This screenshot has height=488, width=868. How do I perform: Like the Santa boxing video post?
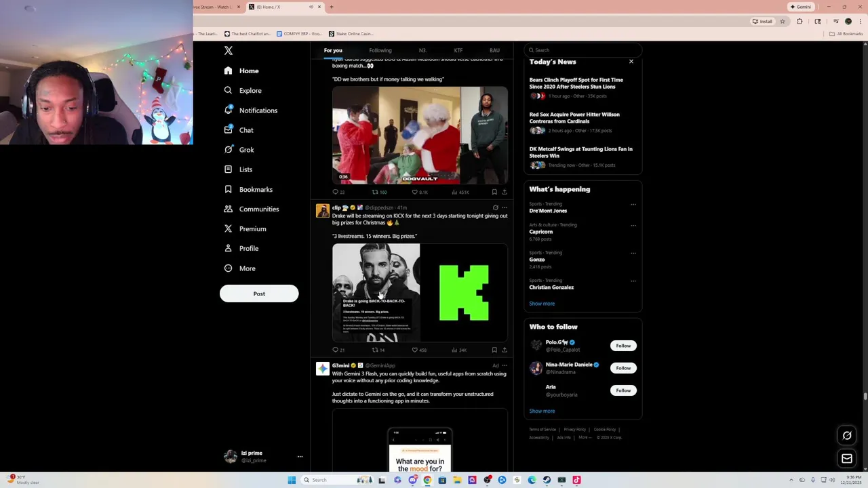[415, 192]
